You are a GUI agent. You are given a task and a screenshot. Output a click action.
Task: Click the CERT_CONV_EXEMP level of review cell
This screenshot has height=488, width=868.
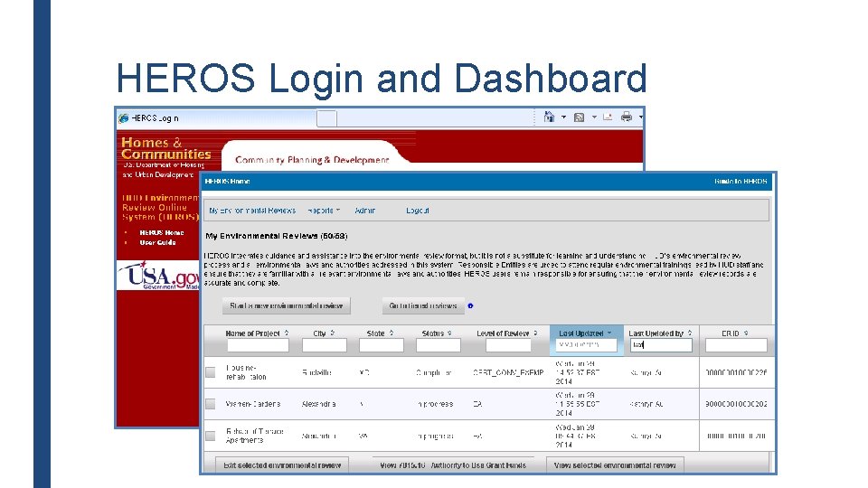508,372
